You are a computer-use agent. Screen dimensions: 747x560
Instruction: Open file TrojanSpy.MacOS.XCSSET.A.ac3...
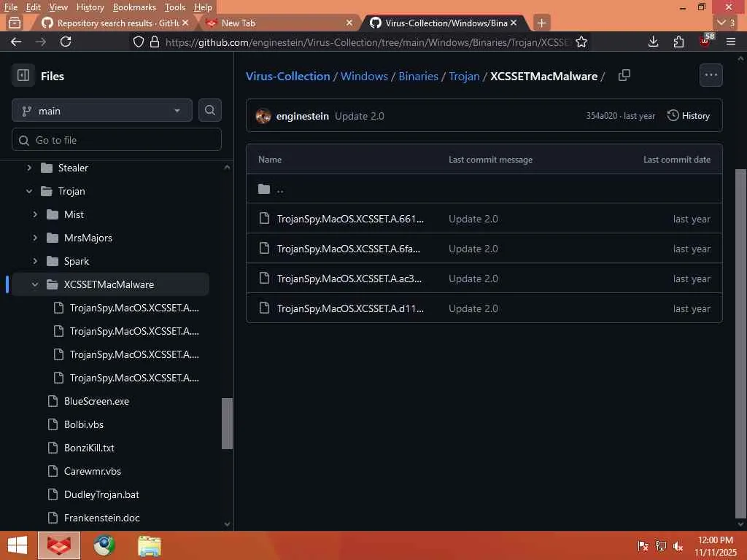tap(349, 279)
